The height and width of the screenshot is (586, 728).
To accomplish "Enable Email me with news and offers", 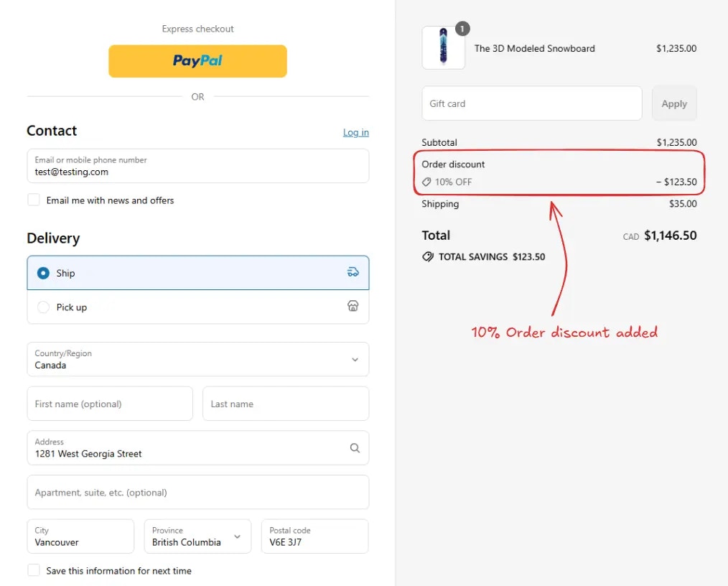I will [x=34, y=200].
